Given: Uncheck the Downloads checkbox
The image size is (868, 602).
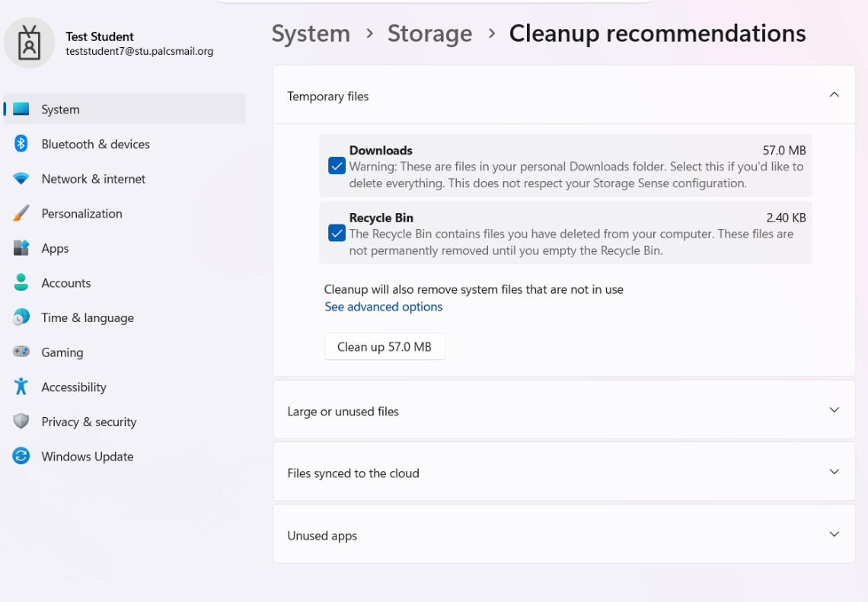Looking at the screenshot, I should pos(337,166).
